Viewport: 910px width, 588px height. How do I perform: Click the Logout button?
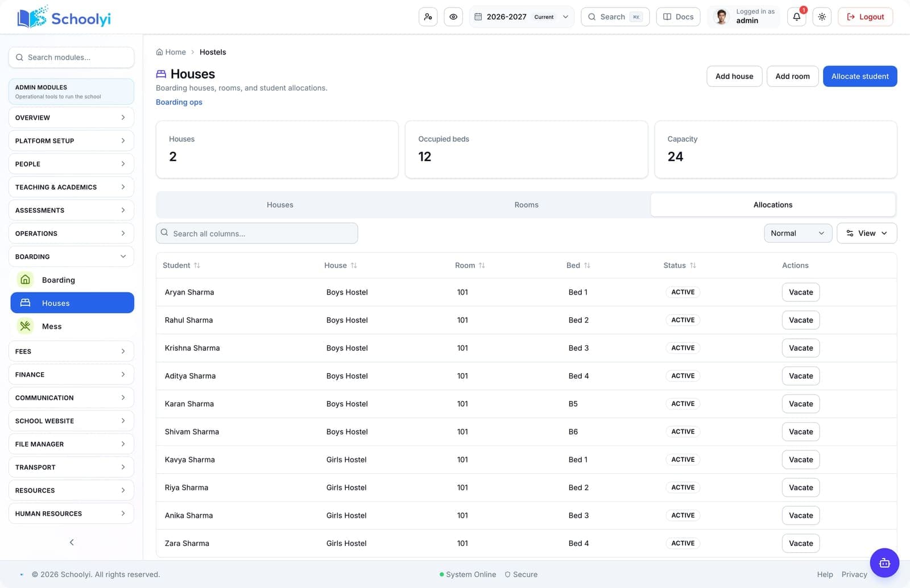[865, 17]
